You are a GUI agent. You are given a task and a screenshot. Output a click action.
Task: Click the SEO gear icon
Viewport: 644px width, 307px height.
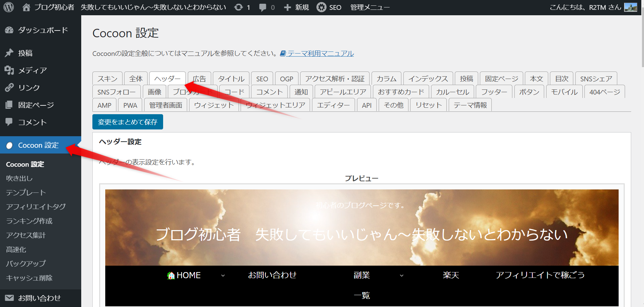pos(321,7)
